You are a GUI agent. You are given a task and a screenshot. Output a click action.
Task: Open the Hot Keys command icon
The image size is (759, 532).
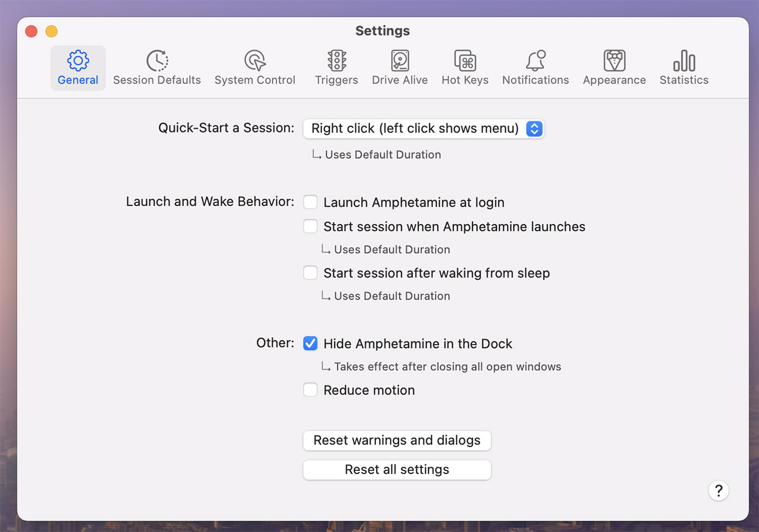click(x=465, y=60)
